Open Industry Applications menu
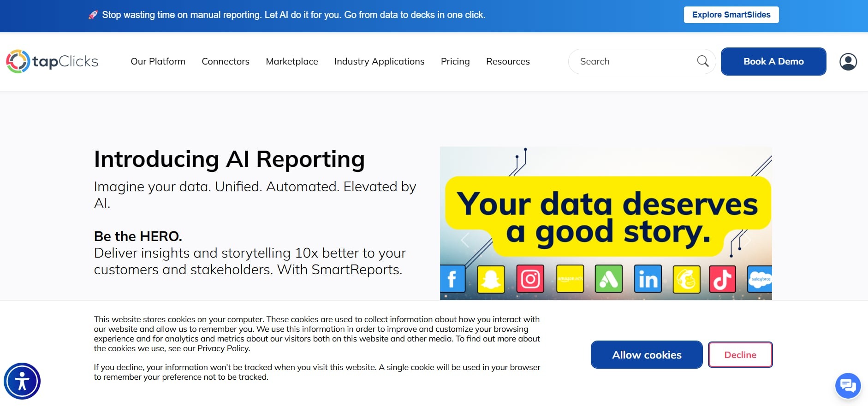 point(379,61)
